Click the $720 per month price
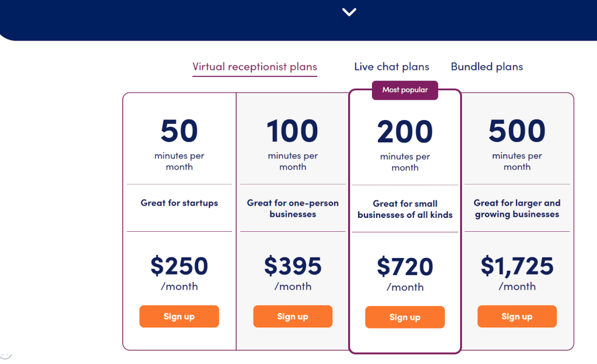Screen dimensions: 597x364 (x=405, y=266)
